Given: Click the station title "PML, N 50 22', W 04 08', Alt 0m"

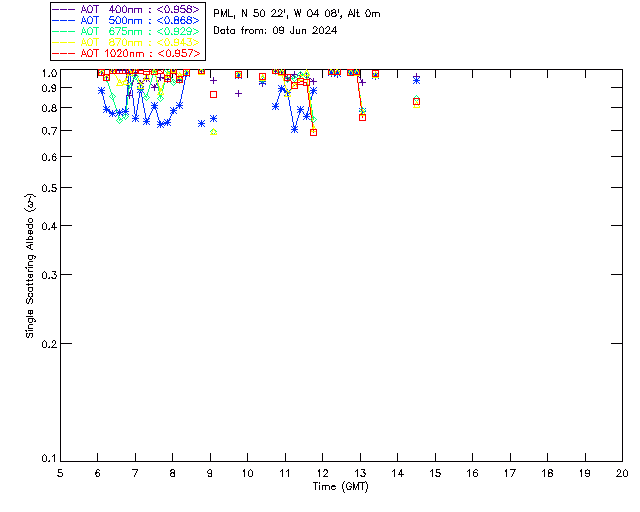Looking at the screenshot, I should click(x=297, y=14).
